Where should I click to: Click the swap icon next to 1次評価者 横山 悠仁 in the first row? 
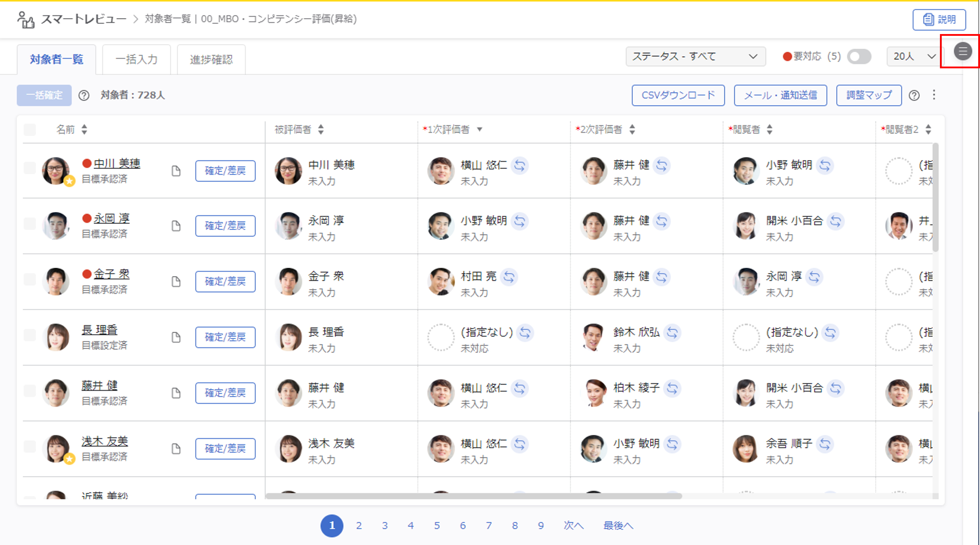[x=520, y=166]
